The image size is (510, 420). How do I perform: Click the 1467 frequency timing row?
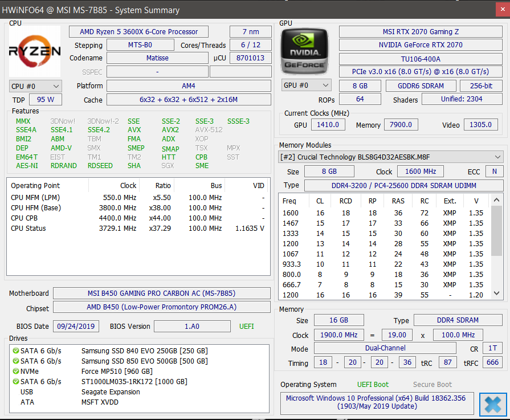click(384, 223)
